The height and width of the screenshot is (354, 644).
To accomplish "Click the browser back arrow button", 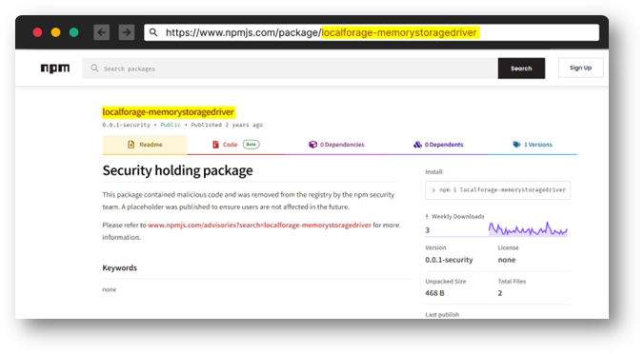I will tap(101, 32).
